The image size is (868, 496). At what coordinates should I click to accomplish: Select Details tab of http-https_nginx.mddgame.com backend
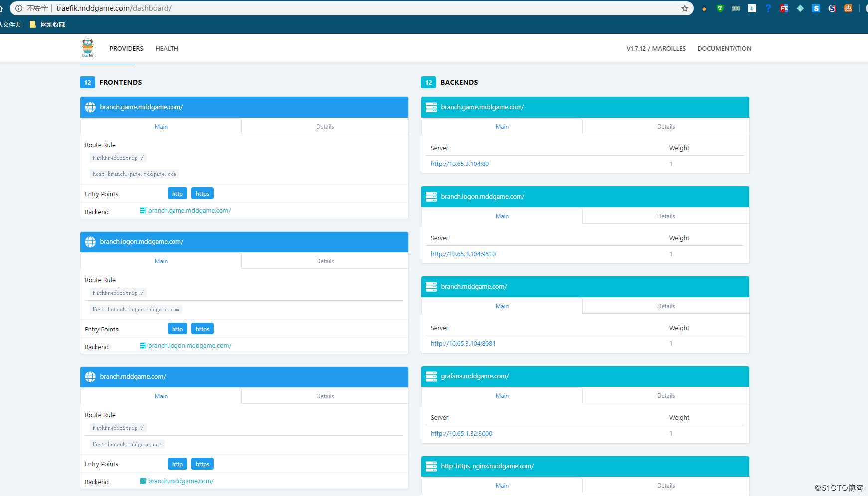coord(666,485)
